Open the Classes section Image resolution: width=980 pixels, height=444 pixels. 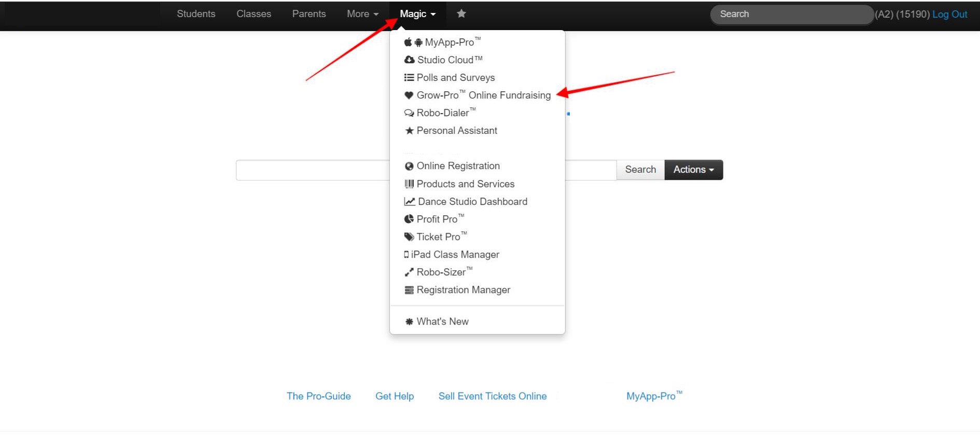(254, 14)
